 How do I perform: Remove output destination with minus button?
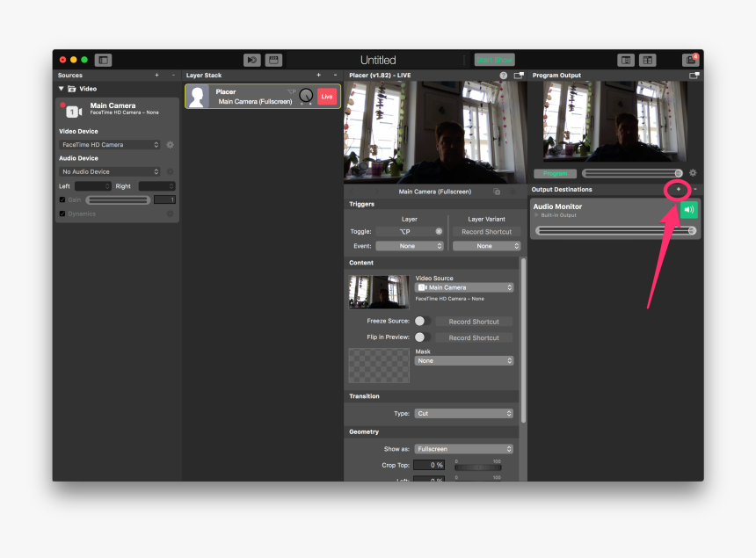694,190
